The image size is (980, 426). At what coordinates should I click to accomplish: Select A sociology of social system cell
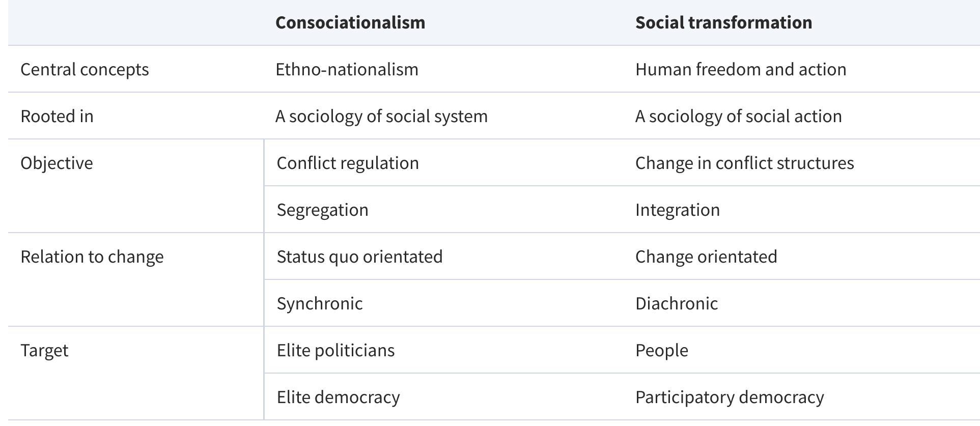pyautogui.click(x=381, y=116)
